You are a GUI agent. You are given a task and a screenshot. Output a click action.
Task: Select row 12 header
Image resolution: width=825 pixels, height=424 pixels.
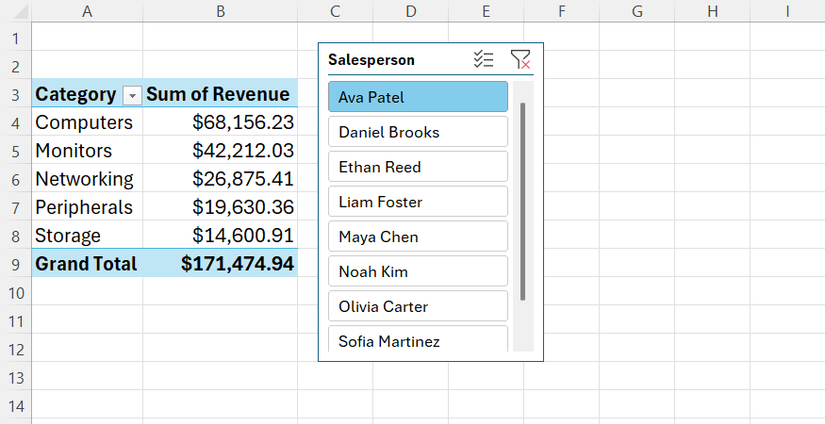pos(16,349)
